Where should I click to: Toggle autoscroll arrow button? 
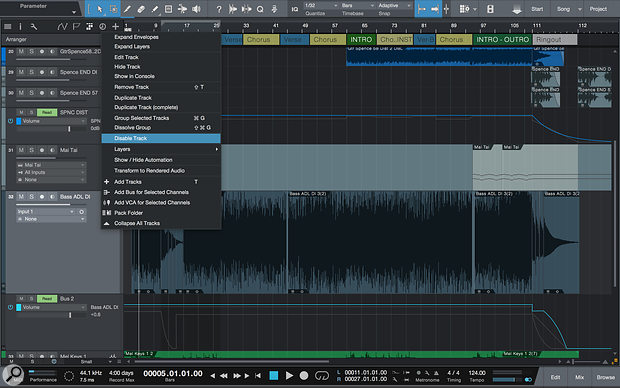435,9
